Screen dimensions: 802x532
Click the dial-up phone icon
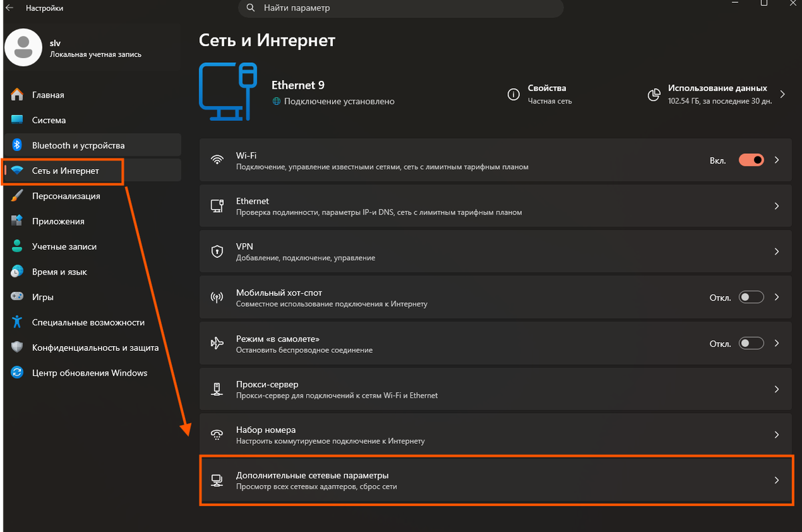[x=217, y=434]
